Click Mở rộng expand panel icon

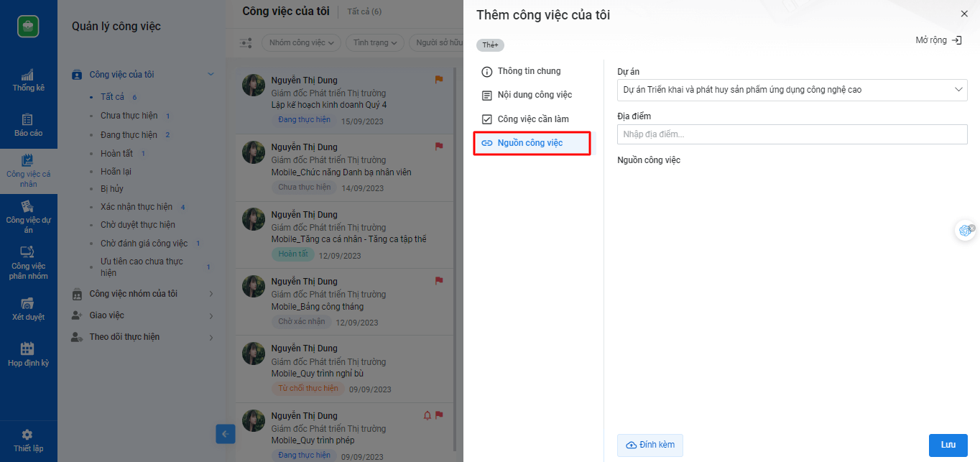(x=956, y=40)
